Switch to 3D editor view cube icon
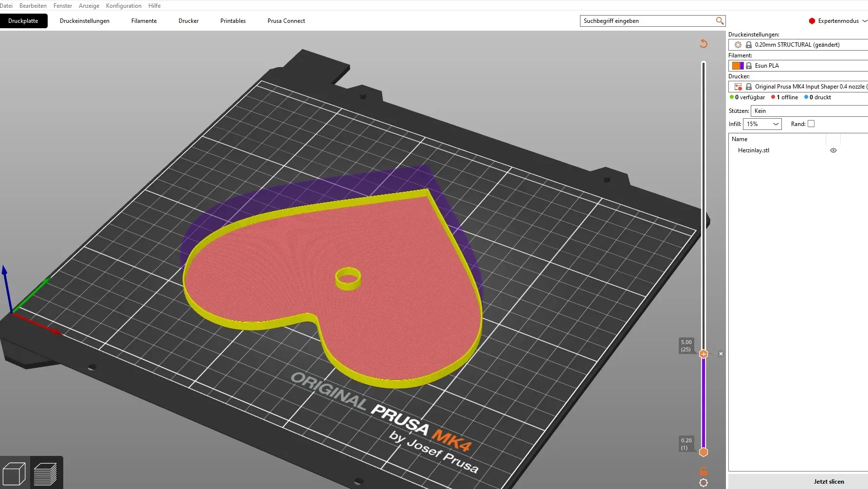Screen dimensions: 868x489 [x=14, y=473]
